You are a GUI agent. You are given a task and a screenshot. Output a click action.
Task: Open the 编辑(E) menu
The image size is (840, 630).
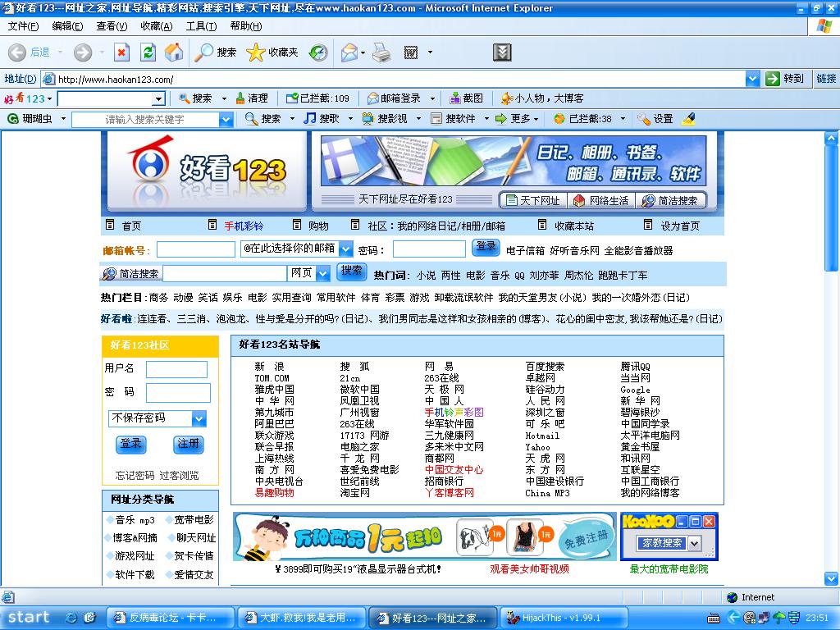pyautogui.click(x=67, y=25)
